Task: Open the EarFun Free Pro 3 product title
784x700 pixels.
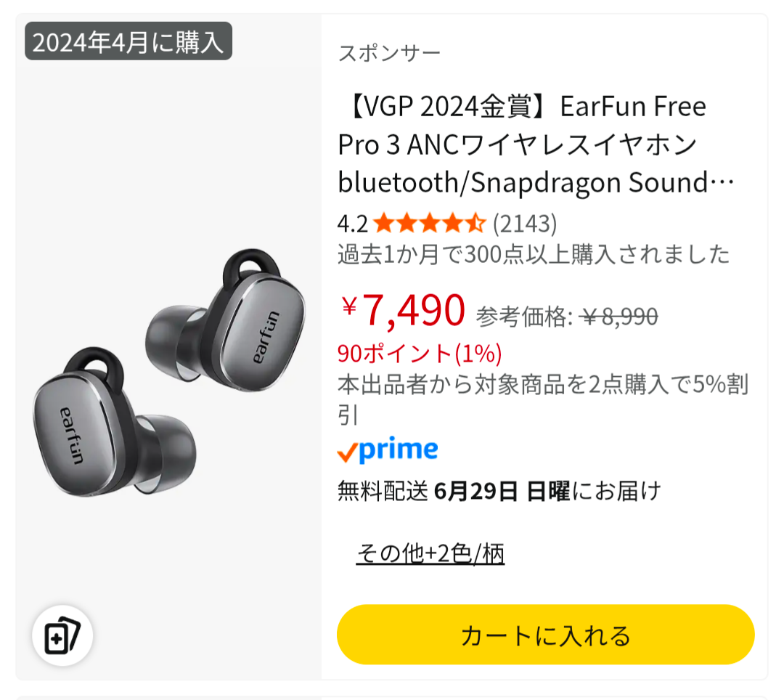Action: tap(536, 144)
